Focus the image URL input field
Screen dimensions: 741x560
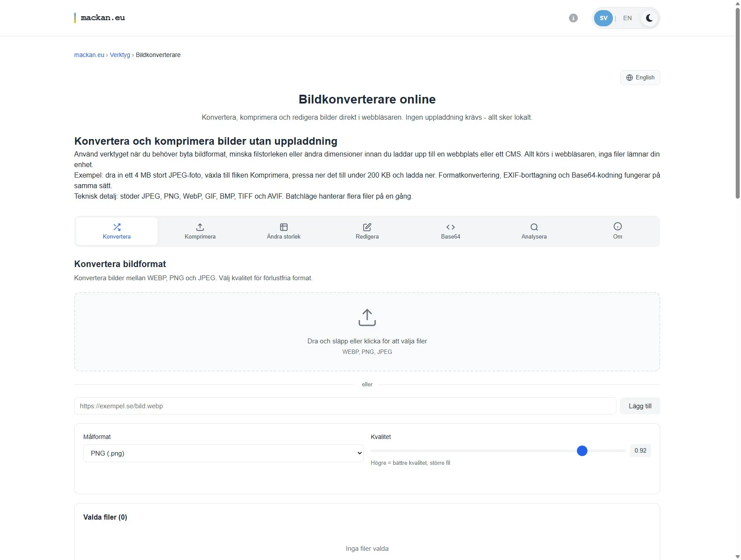(345, 406)
